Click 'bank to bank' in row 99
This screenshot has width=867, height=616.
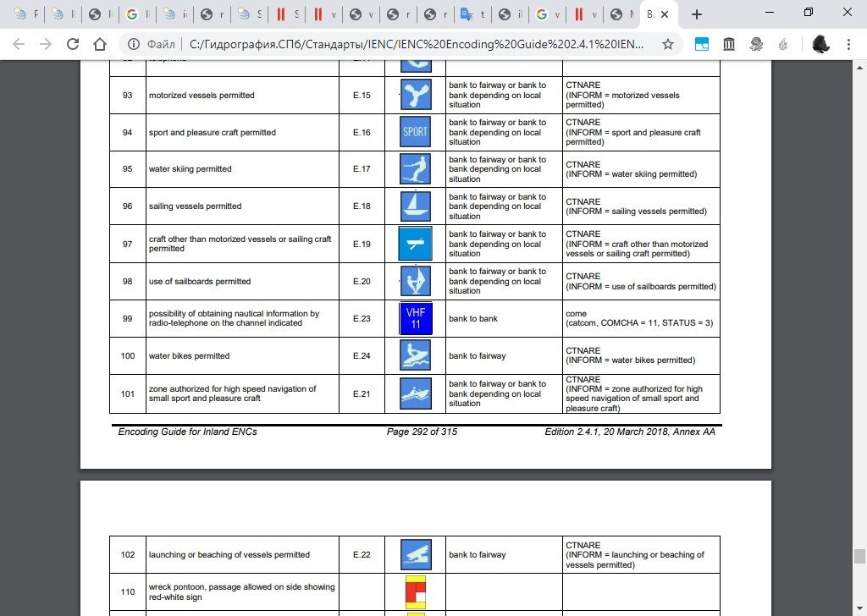click(472, 318)
